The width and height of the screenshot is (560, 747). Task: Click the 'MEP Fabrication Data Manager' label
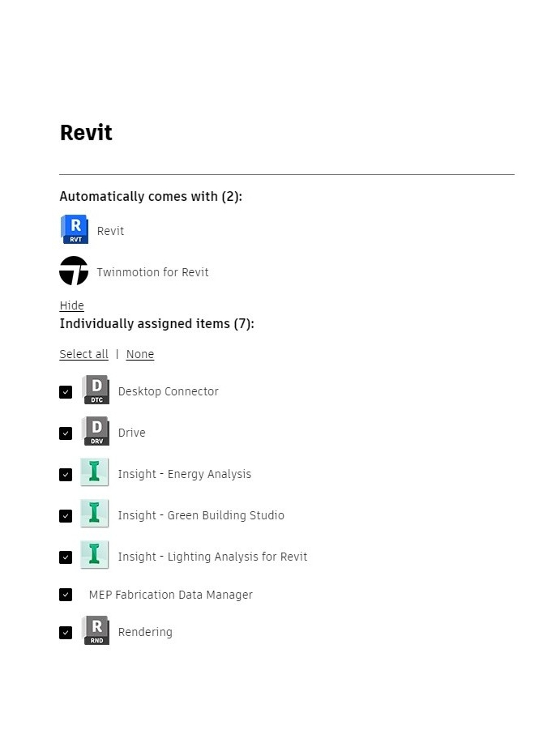click(x=171, y=595)
